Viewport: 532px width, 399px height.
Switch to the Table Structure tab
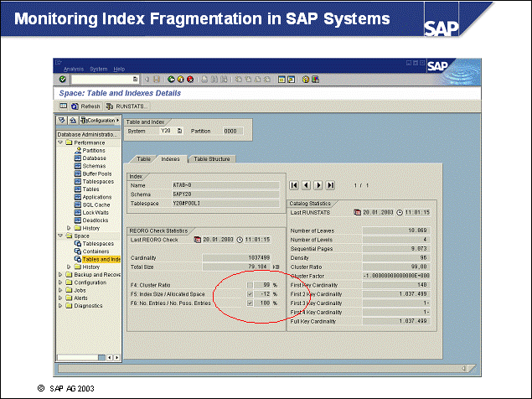coord(212,158)
